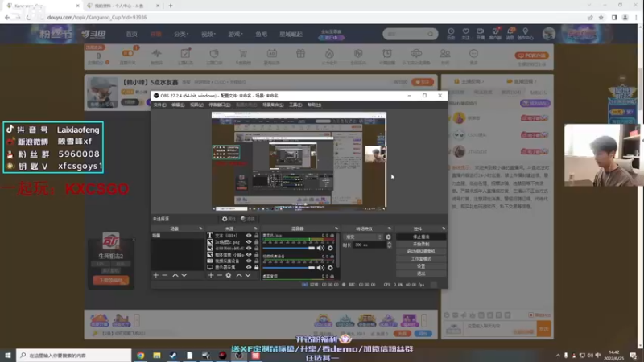This screenshot has height=362, width=644.
Task: Remove selected source with minus icon
Action: point(220,275)
